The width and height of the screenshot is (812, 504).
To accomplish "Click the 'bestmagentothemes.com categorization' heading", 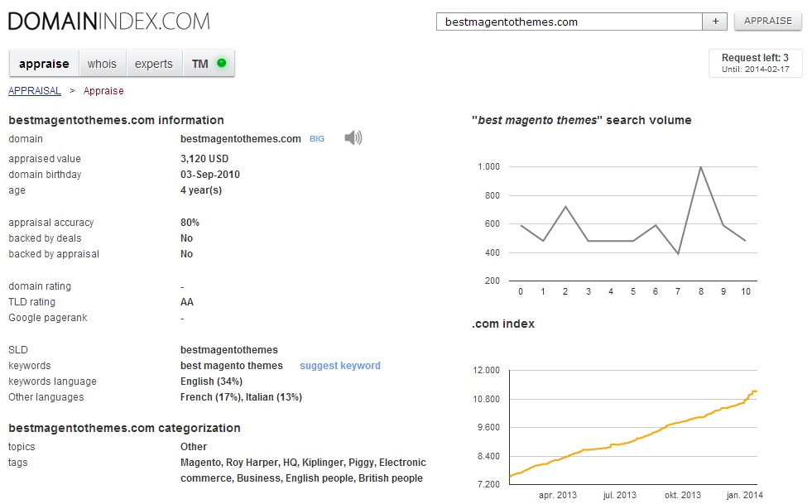I will click(124, 428).
